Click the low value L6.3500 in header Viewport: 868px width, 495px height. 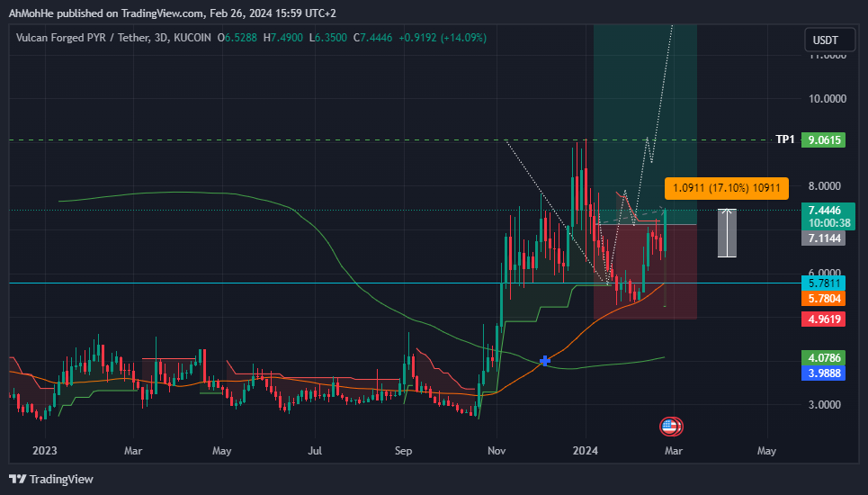pyautogui.click(x=327, y=38)
